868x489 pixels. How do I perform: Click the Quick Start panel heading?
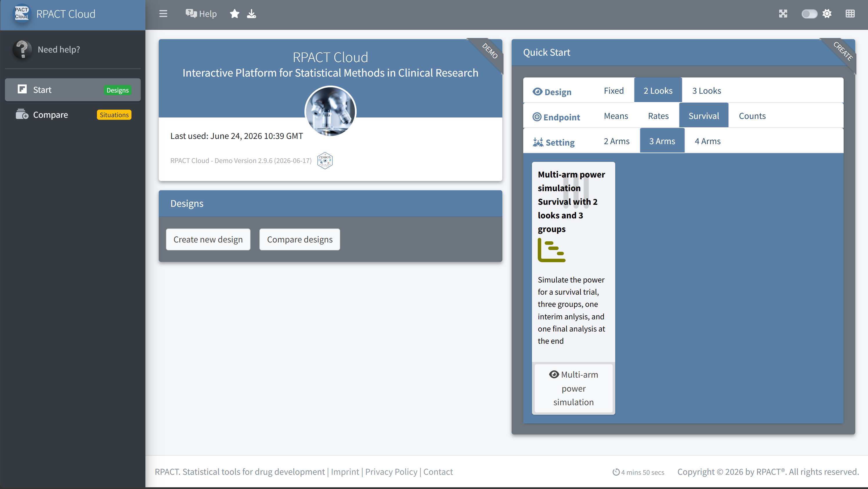click(546, 52)
